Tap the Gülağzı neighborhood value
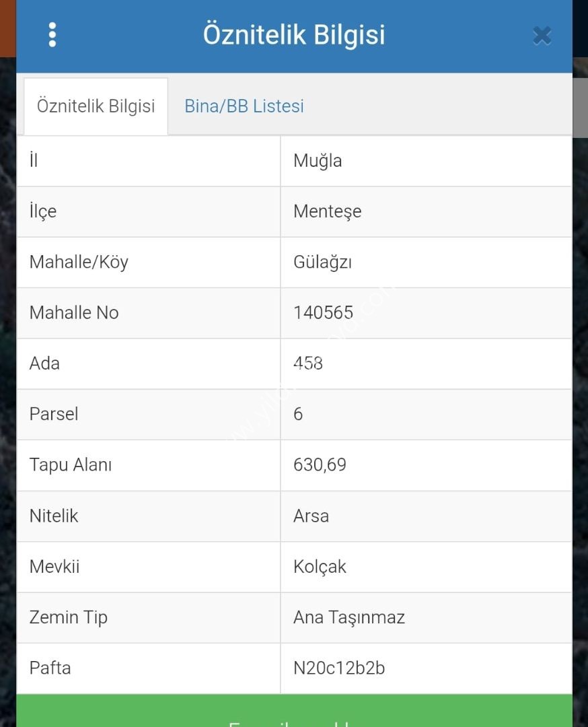Viewport: 588px width, 727px height. point(322,262)
